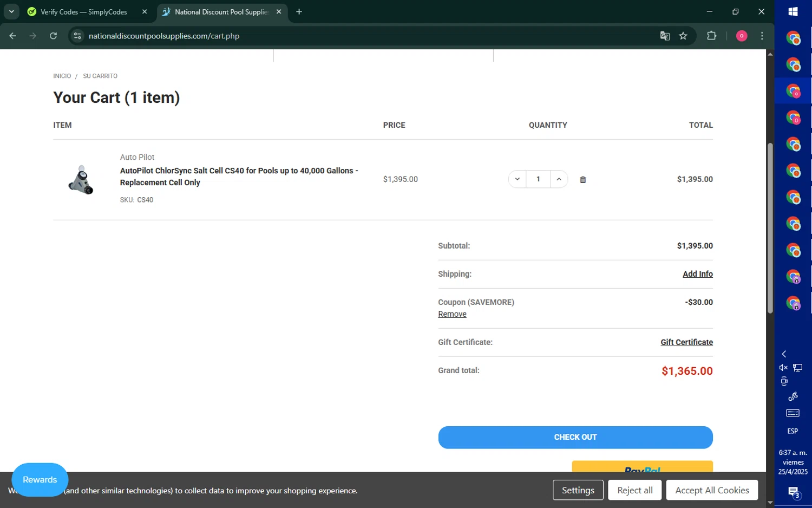Click Reject all cookies
812x508 pixels.
click(635, 490)
